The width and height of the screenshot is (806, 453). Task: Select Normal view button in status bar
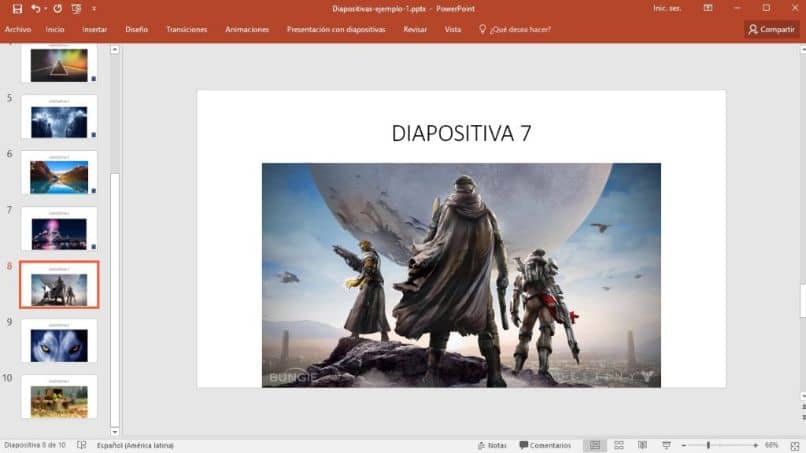(x=595, y=445)
